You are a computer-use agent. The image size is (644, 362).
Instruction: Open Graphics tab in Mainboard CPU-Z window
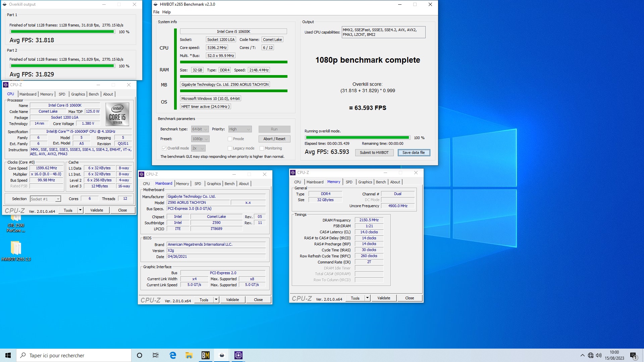(214, 184)
